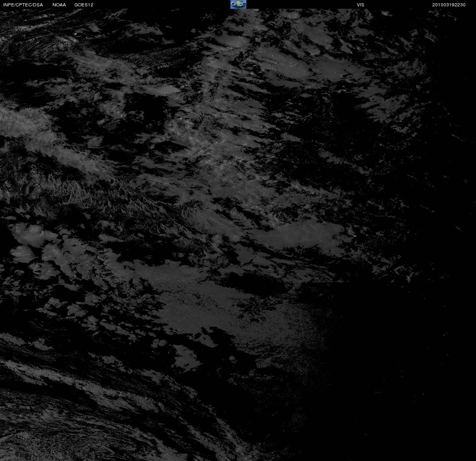
Task: Click the 201003192230 timestamp
Action: pyautogui.click(x=449, y=5)
